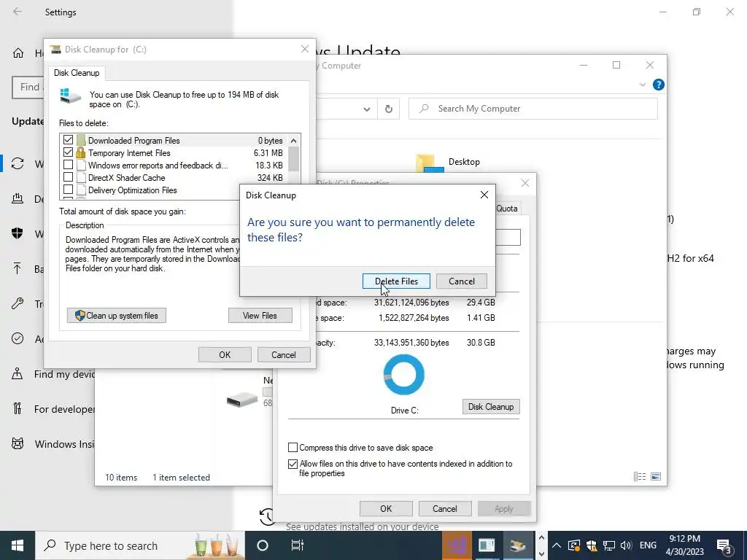Go back in Settings window
Image resolution: width=747 pixels, height=560 pixels.
click(x=18, y=12)
